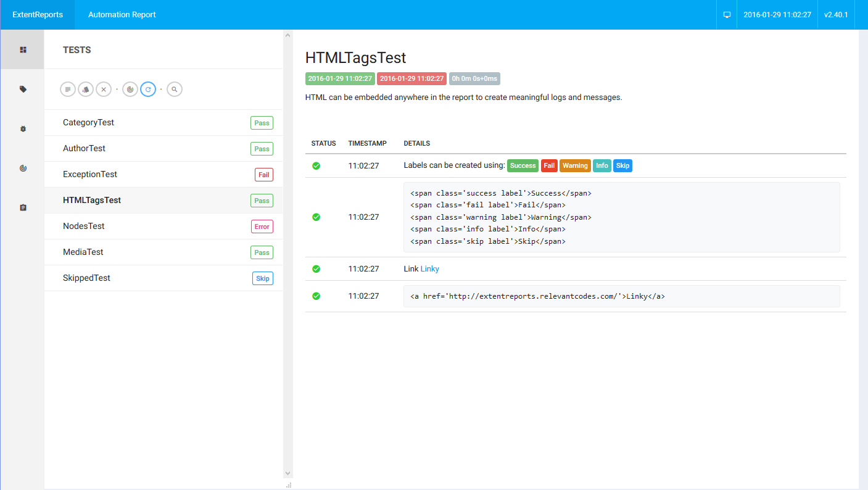Open the exceptions bug icon in sidebar

click(23, 128)
